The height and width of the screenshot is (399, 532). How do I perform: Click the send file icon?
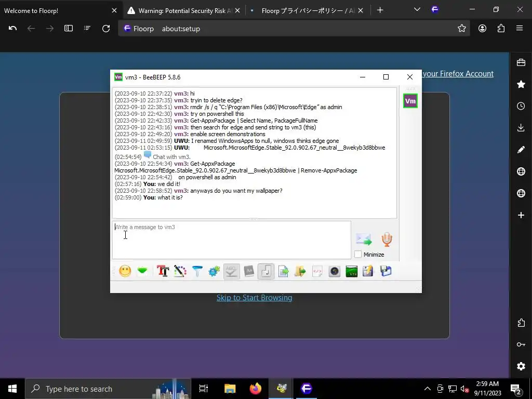point(283,271)
